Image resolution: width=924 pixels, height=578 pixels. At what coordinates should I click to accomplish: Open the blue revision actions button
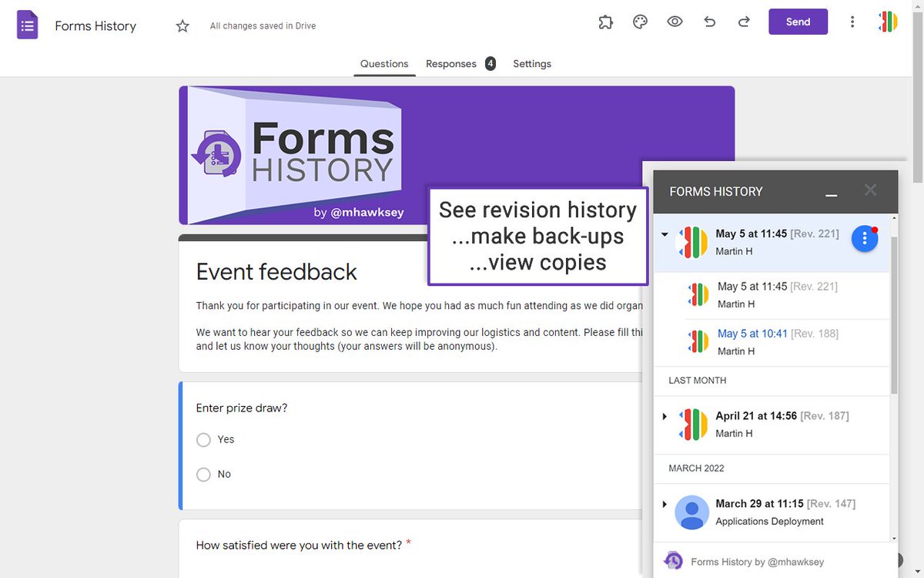[x=865, y=239]
